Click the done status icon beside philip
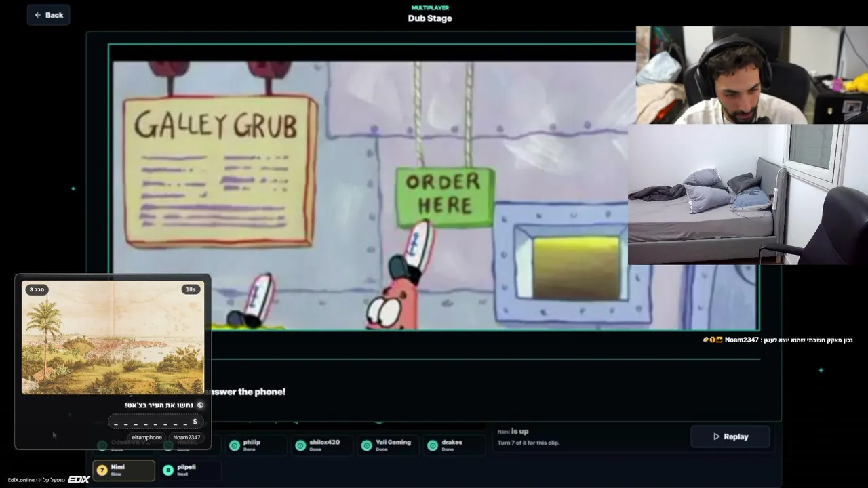Viewport: 868px width, 488px height. (x=235, y=445)
